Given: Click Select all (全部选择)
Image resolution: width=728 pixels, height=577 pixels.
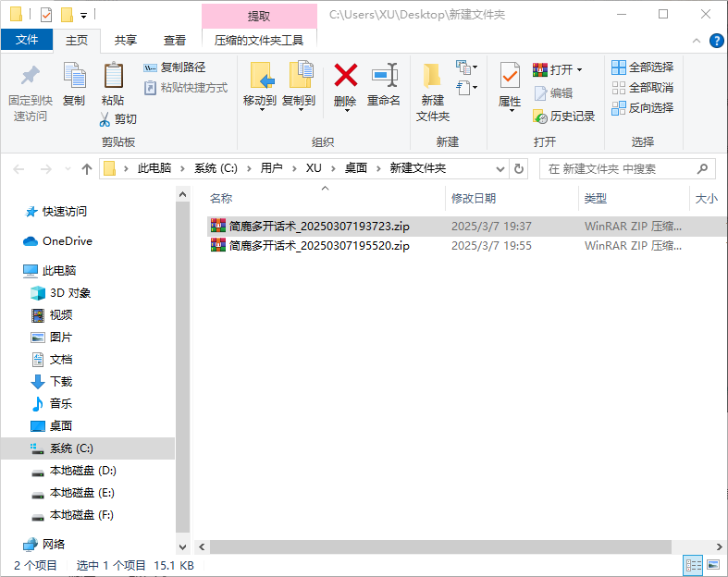Looking at the screenshot, I should (x=643, y=68).
